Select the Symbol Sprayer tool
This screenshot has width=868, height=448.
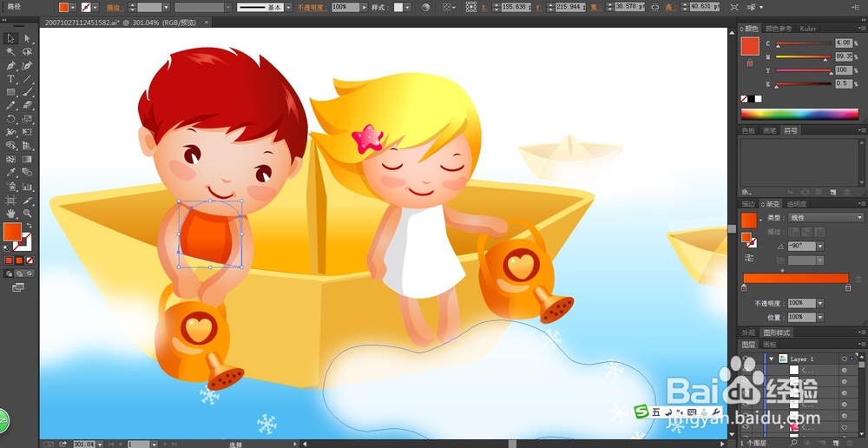pyautogui.click(x=10, y=187)
